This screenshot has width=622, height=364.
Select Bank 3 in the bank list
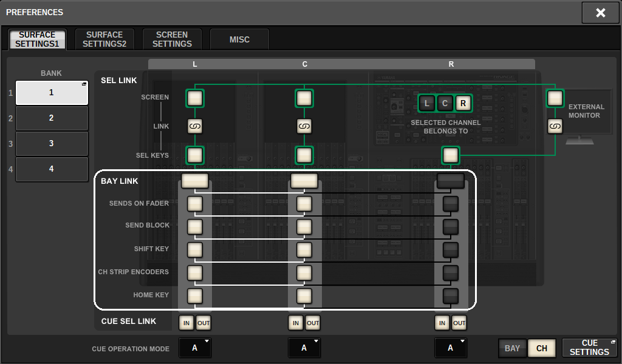52,144
